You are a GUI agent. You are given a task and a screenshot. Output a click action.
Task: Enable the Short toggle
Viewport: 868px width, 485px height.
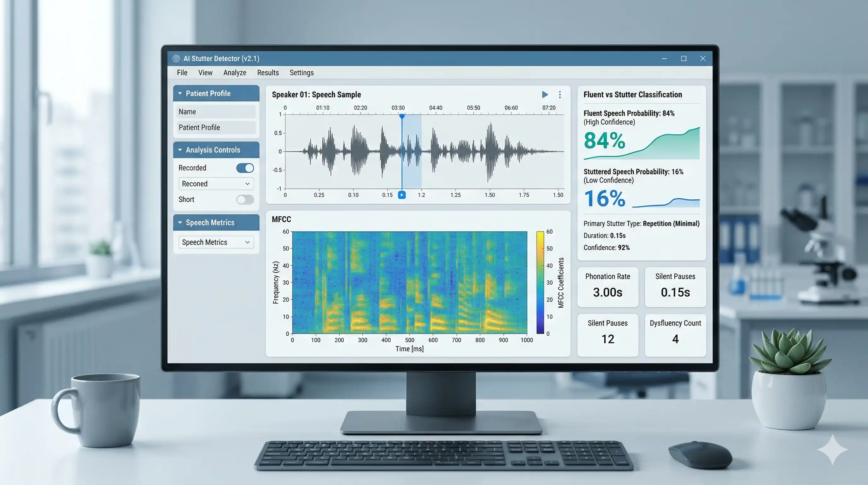(245, 200)
